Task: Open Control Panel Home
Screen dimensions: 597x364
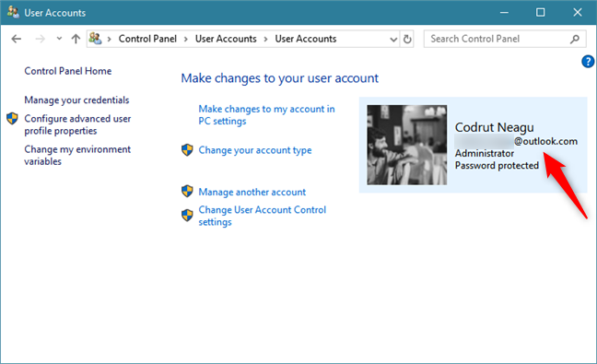Action: click(68, 71)
